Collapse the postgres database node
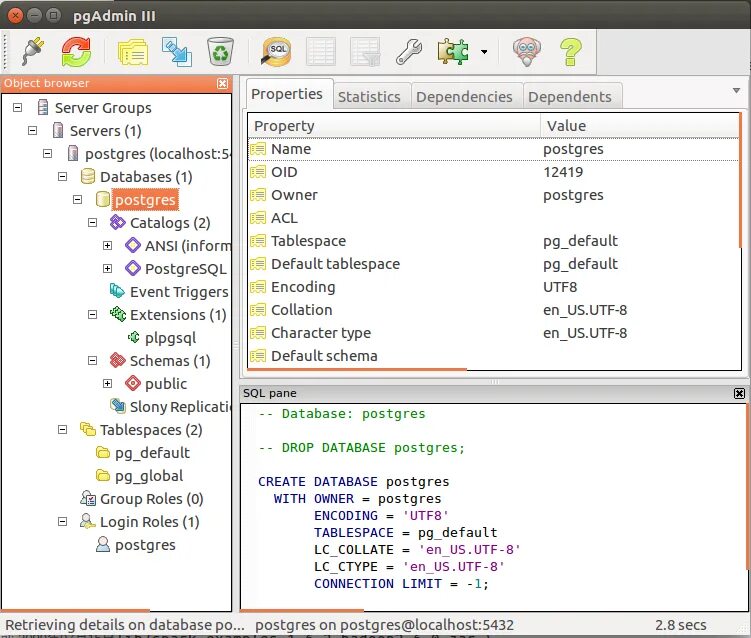The height and width of the screenshot is (638, 751). click(78, 199)
